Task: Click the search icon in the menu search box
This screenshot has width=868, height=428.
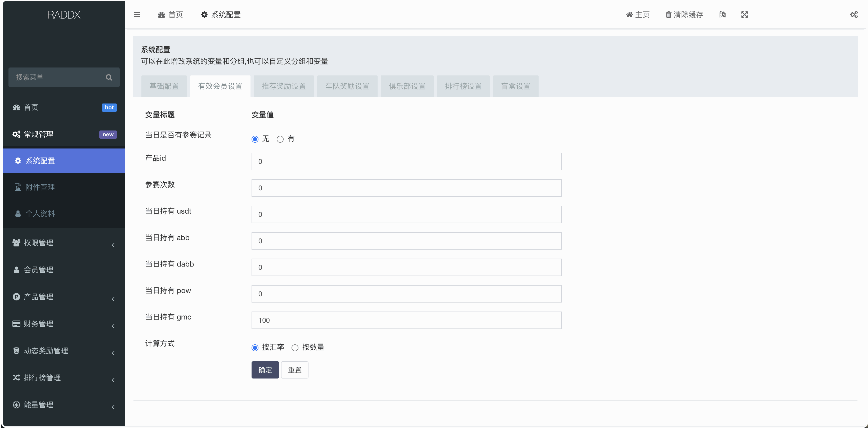Action: coord(109,77)
